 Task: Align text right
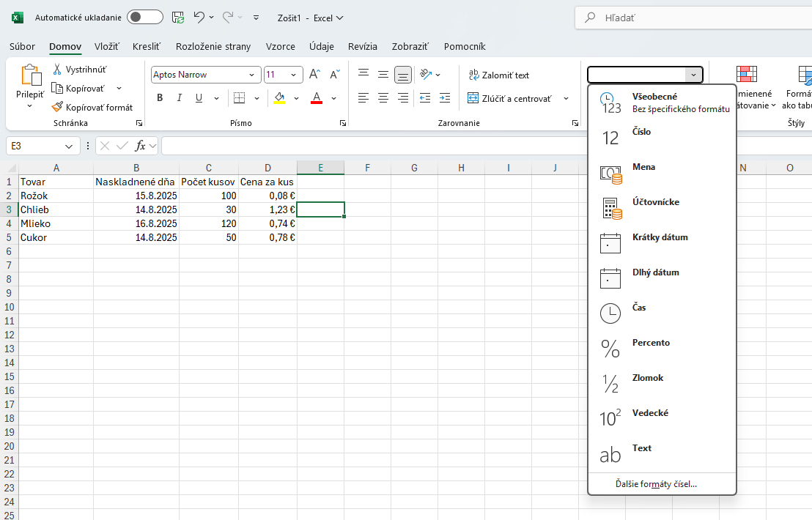[x=403, y=98]
